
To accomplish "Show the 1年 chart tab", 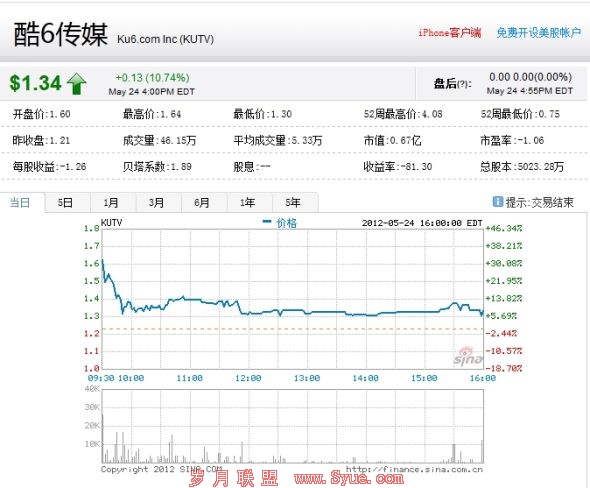I will point(247,203).
